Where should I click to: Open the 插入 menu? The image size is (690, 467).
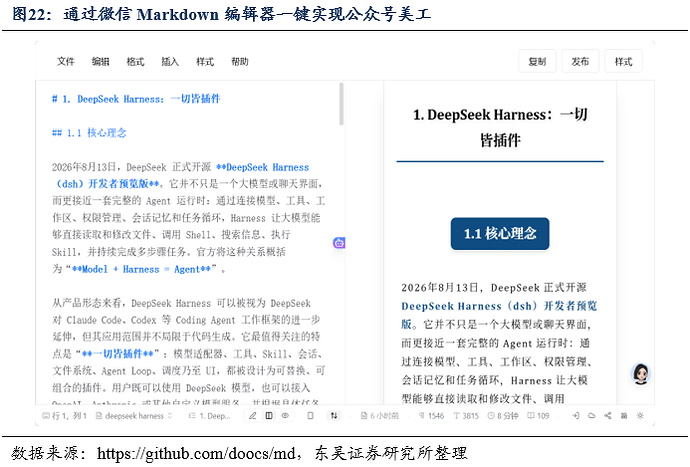tap(170, 62)
